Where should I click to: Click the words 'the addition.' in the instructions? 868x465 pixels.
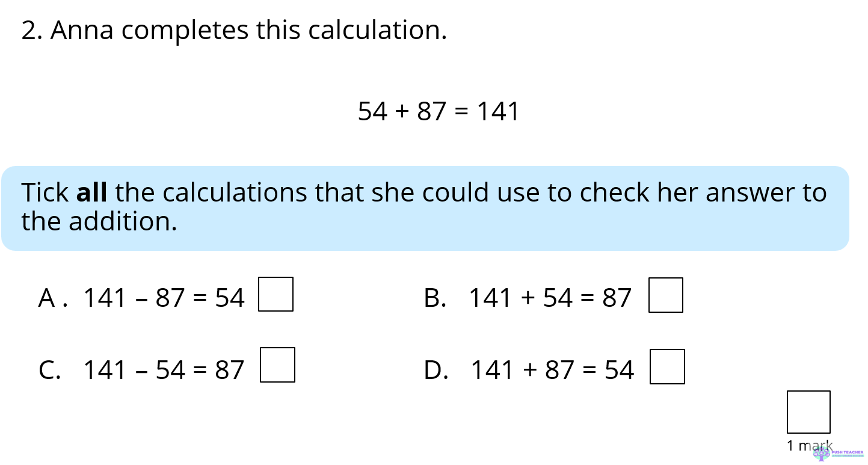coord(99,221)
